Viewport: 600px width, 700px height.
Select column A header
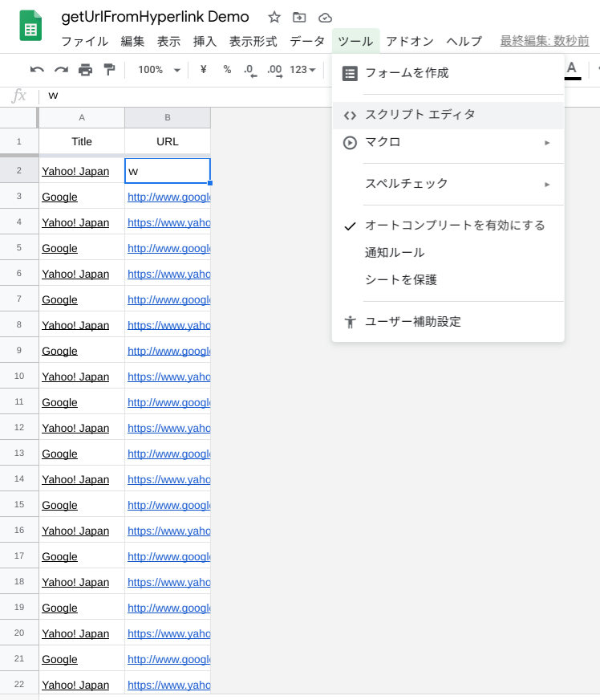coord(82,117)
